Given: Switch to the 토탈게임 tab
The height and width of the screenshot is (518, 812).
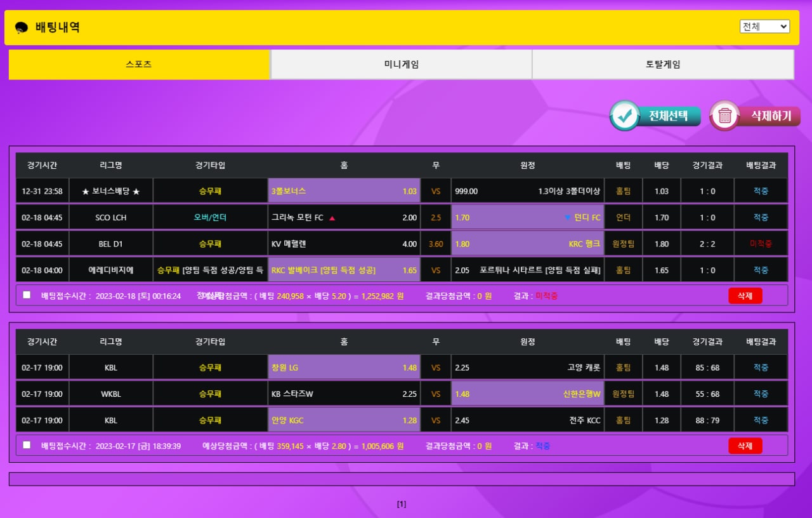Looking at the screenshot, I should pos(662,65).
